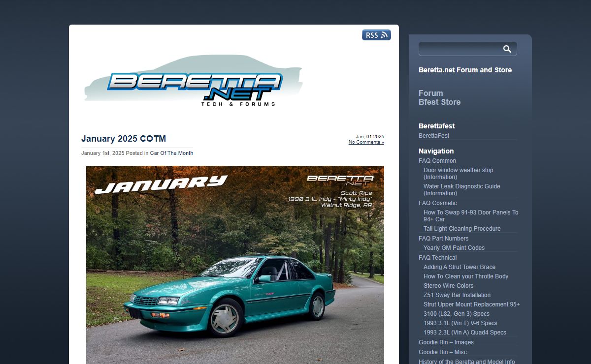Click the 'Jan, 01 2025' date text
Viewport: 591px width, 364px height.
click(x=370, y=137)
